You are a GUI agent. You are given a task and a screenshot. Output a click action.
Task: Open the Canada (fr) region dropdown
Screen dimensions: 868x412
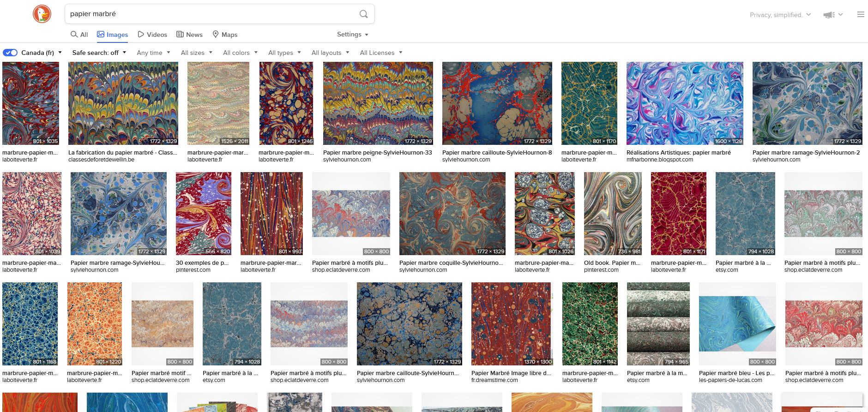click(x=42, y=53)
